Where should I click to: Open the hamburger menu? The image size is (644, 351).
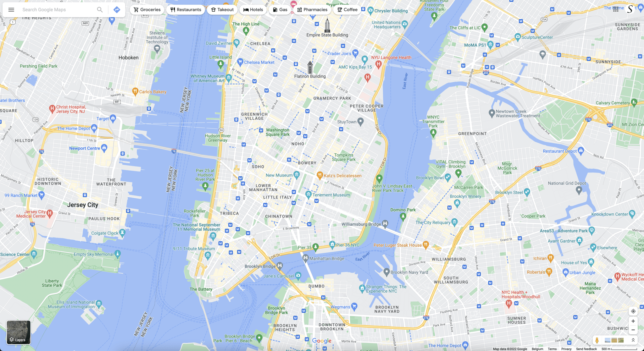pos(11,9)
